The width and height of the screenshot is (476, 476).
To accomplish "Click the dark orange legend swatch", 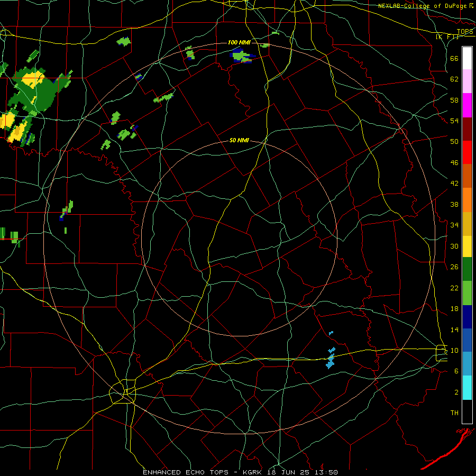I will [467, 176].
